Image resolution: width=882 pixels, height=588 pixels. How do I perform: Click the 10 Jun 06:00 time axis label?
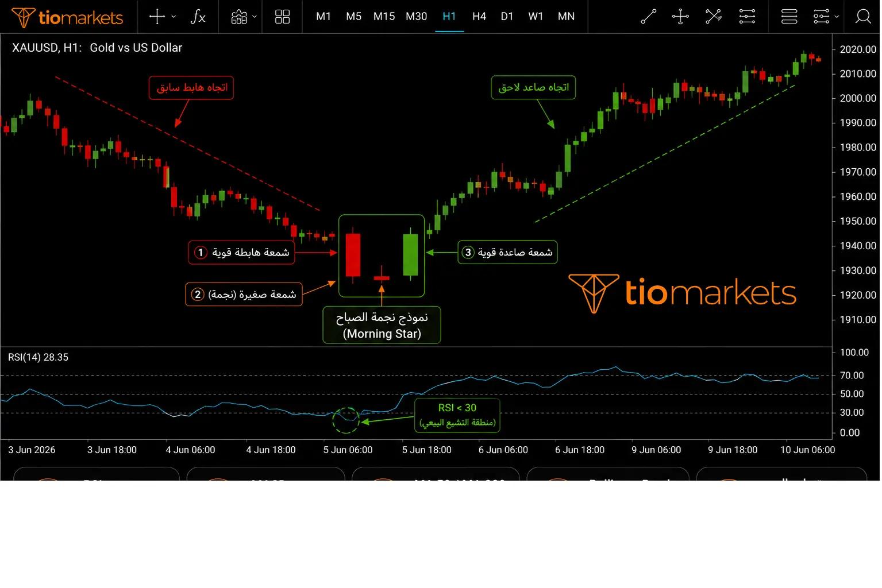[x=807, y=450]
